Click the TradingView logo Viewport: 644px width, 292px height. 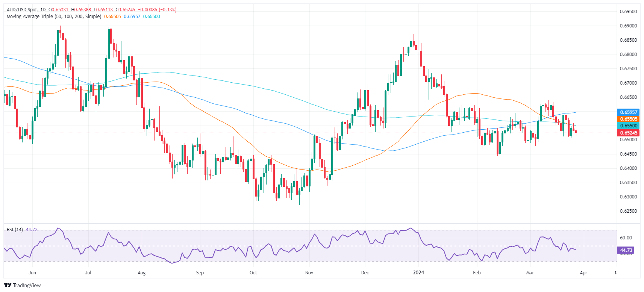tap(22, 285)
